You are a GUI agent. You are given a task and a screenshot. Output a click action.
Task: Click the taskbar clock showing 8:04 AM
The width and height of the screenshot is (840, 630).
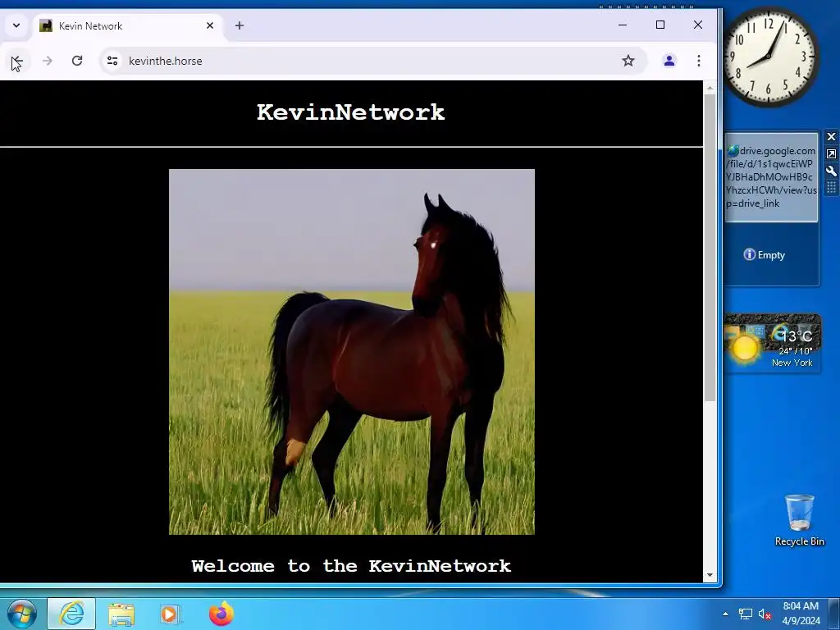pyautogui.click(x=801, y=614)
